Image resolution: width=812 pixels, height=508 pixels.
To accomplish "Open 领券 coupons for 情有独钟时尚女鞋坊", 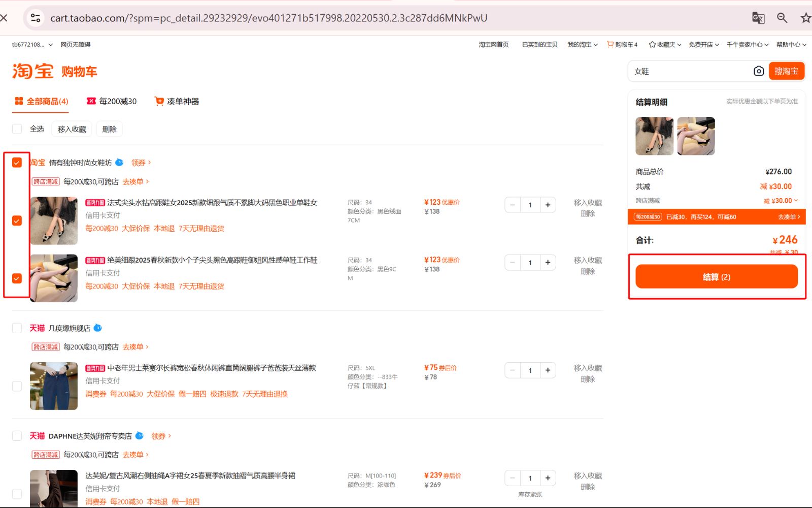I will (x=141, y=163).
